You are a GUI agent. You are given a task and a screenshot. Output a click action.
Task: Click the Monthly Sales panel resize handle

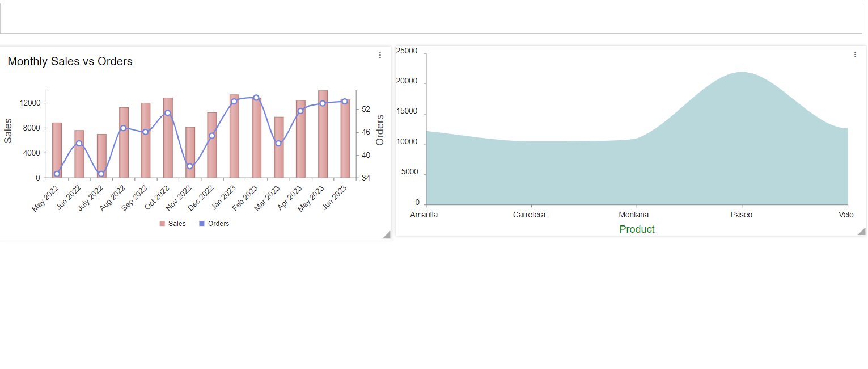[386, 235]
